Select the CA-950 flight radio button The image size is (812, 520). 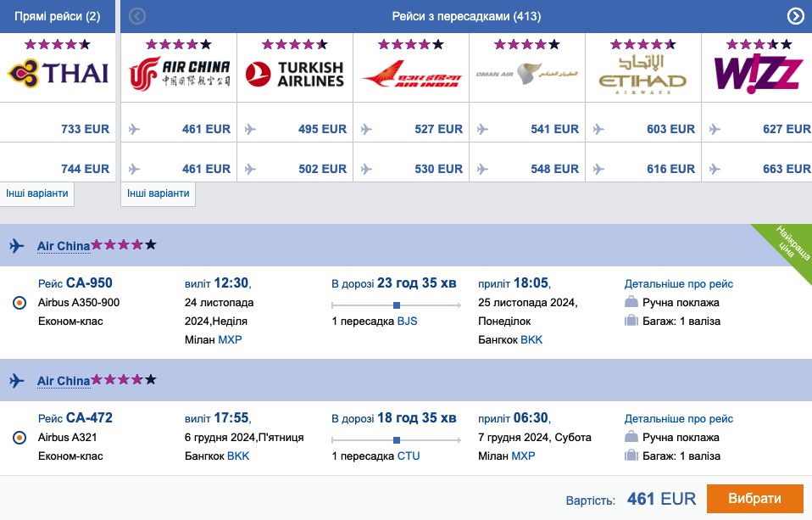click(21, 303)
